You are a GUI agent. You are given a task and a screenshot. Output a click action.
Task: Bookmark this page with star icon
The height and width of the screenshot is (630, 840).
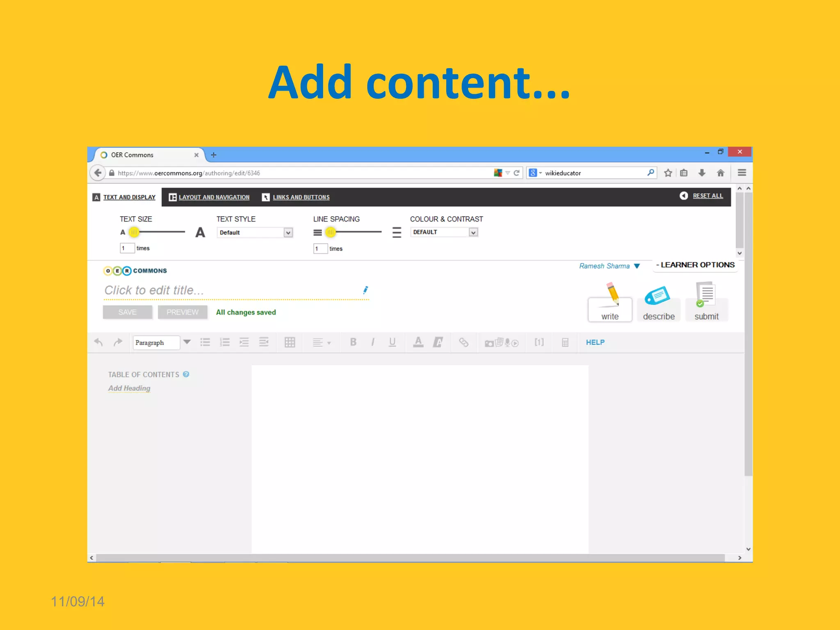[668, 173]
